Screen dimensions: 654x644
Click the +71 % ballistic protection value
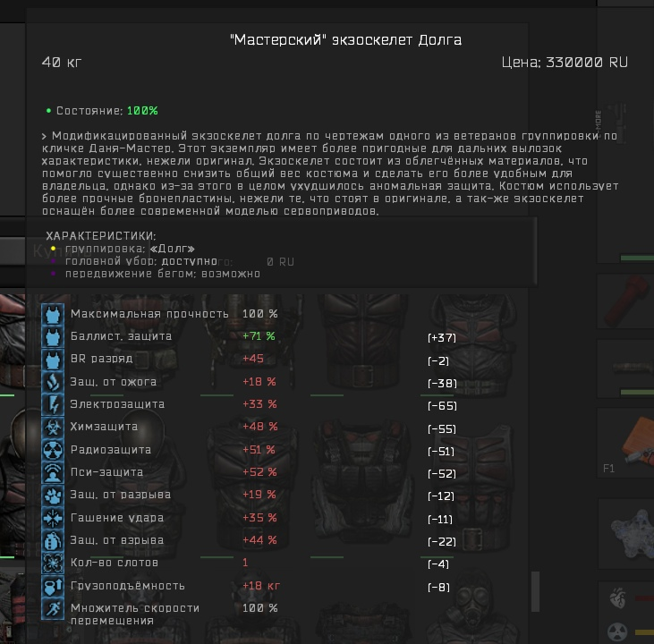tap(259, 336)
